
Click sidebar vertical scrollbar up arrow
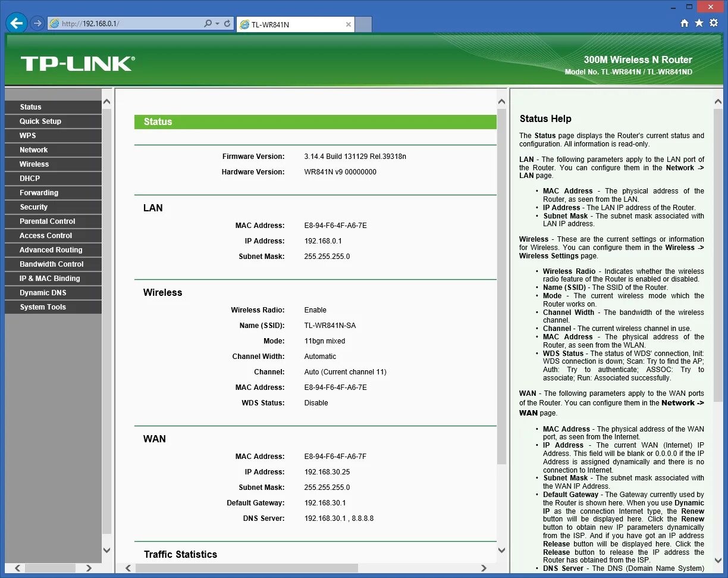point(107,102)
